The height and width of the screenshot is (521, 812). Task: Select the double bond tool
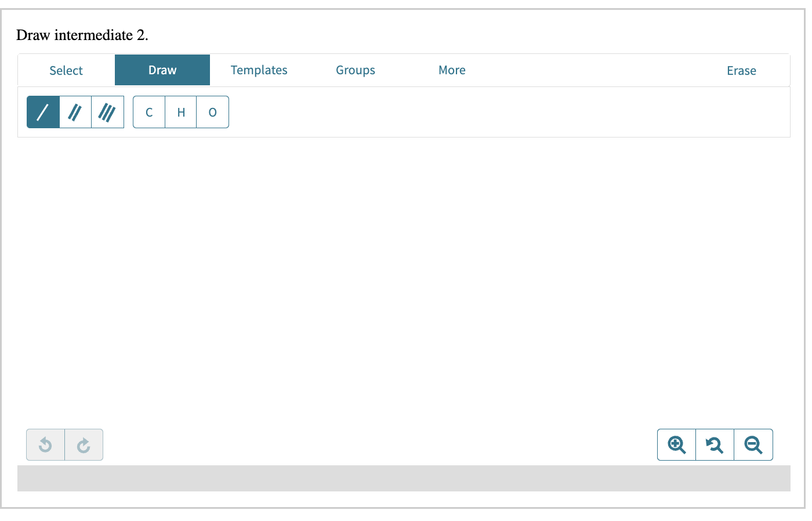[x=75, y=111]
